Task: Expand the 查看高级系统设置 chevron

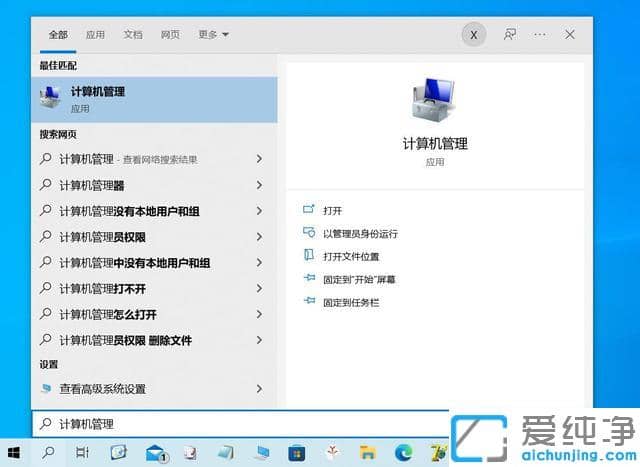Action: 259,389
